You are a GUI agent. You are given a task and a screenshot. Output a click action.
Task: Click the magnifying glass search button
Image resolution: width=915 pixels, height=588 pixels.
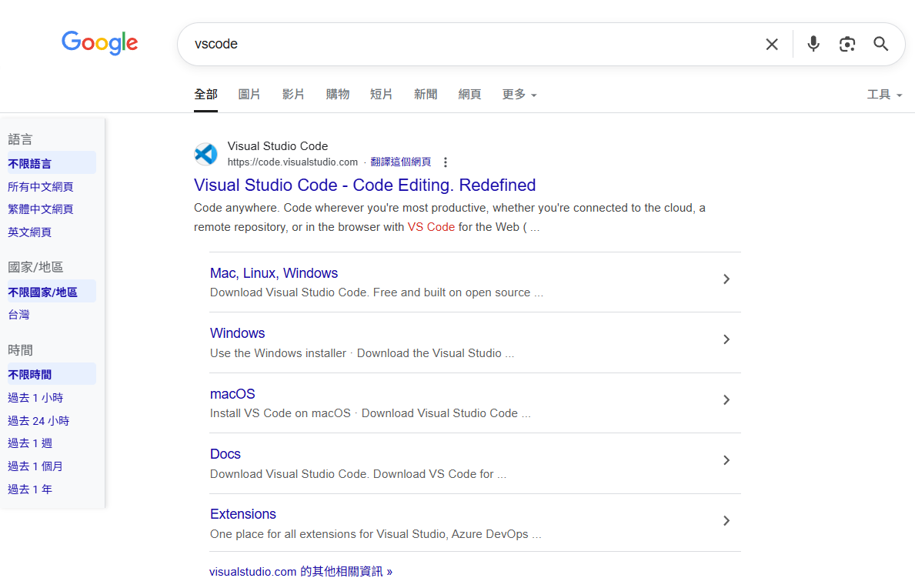click(x=880, y=44)
